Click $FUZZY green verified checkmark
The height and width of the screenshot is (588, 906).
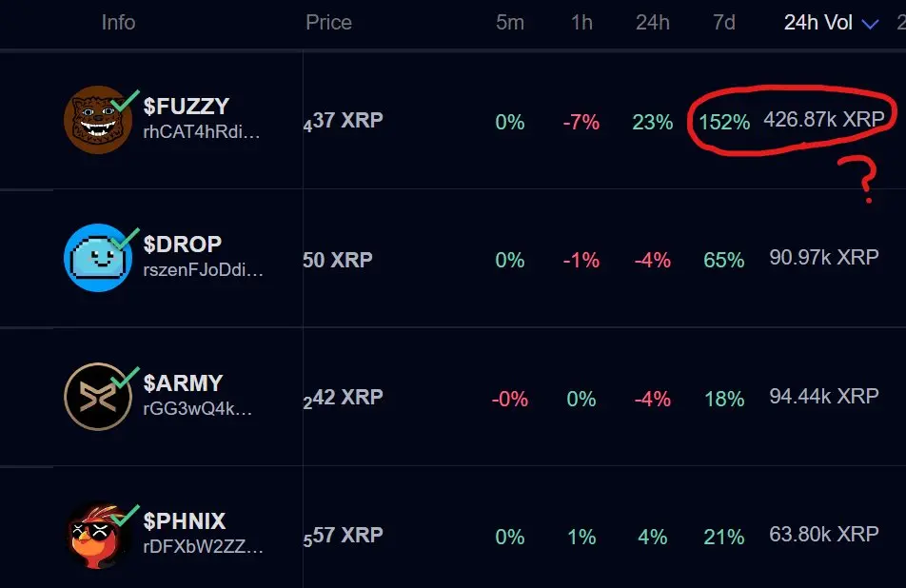point(126,101)
